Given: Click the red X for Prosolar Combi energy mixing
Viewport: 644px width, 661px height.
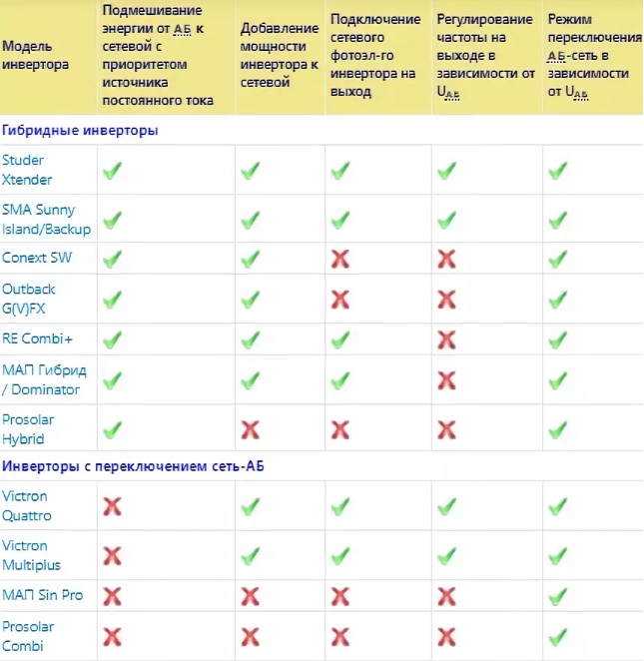Looking at the screenshot, I should click(112, 636).
